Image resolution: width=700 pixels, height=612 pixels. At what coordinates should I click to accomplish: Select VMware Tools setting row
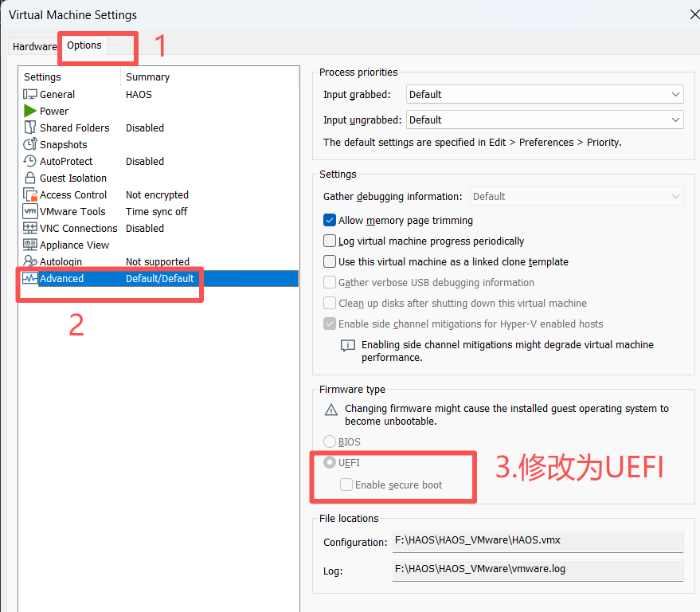(158, 211)
